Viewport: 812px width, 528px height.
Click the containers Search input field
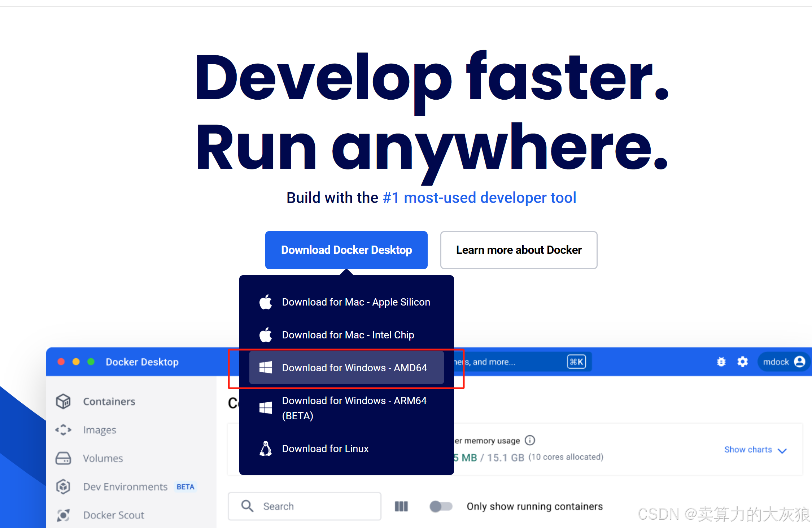[x=314, y=506]
